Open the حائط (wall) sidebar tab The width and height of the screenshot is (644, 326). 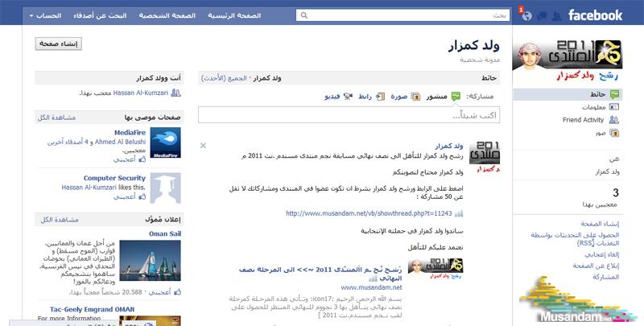coord(567,94)
